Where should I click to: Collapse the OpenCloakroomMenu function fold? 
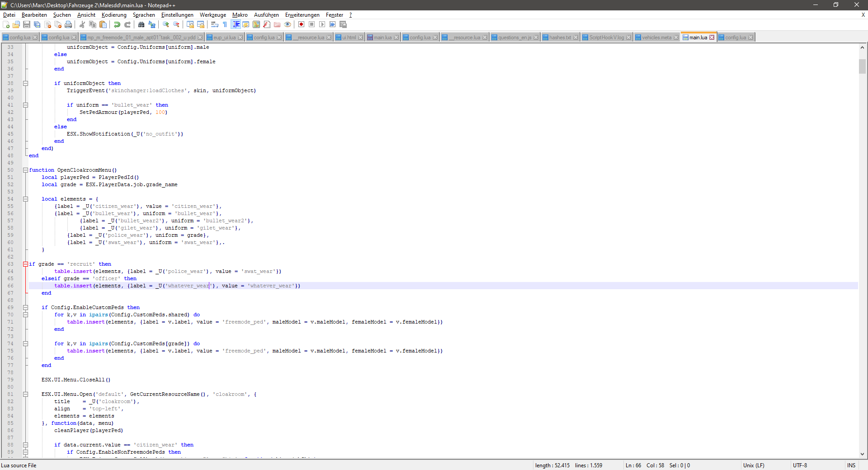(26, 170)
